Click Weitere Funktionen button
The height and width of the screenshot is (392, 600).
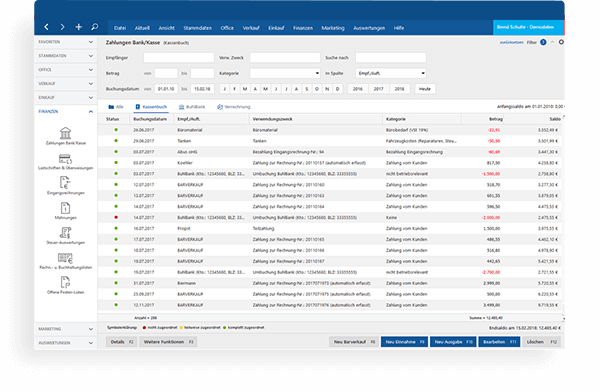point(168,342)
